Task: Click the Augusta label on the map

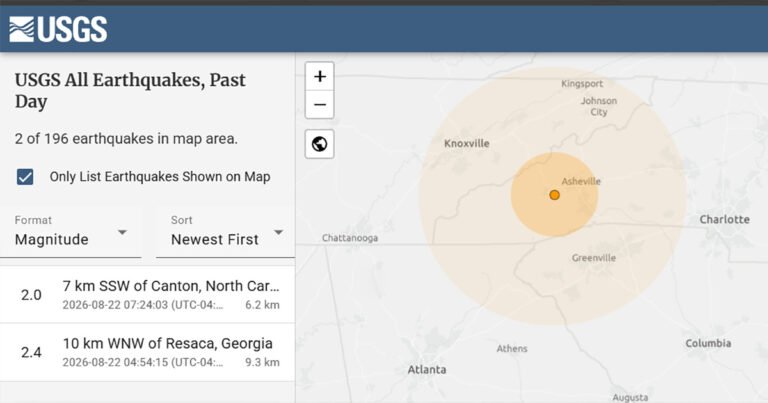Action: point(630,397)
